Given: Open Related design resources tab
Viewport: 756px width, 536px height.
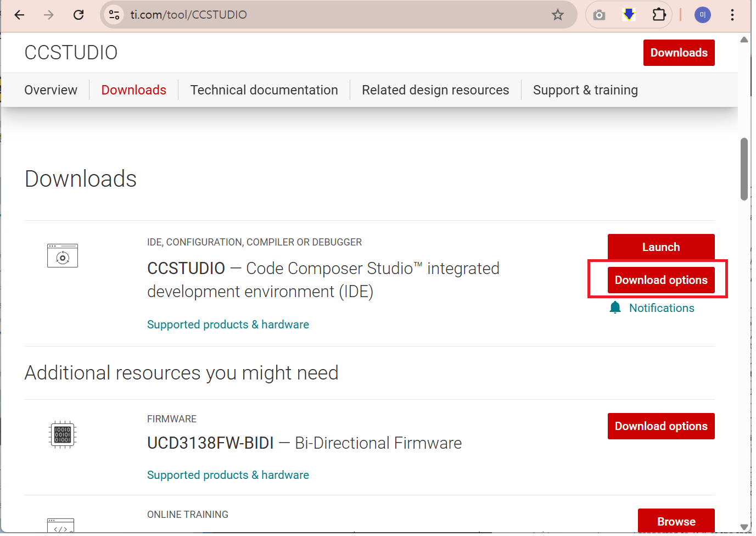Looking at the screenshot, I should 435,90.
